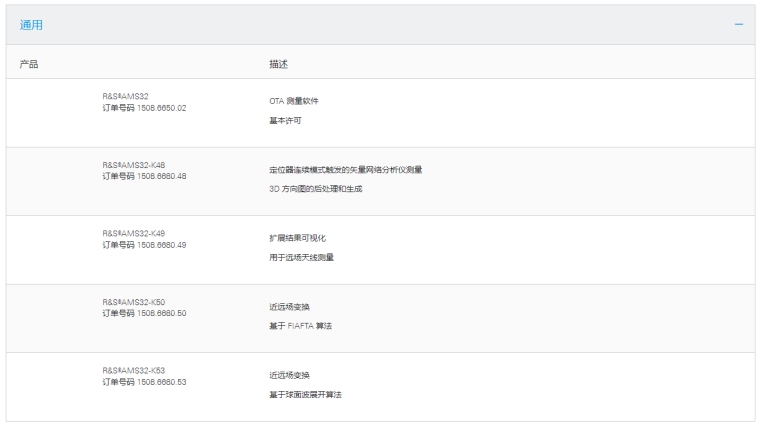Open the R&S®AMS32-K48 product entry
This screenshot has width=760, height=429.
coord(134,165)
